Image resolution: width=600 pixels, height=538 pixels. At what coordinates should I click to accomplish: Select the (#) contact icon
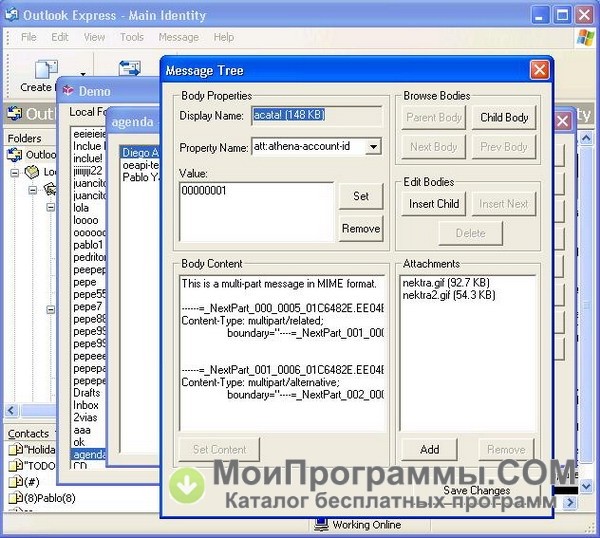point(16,481)
